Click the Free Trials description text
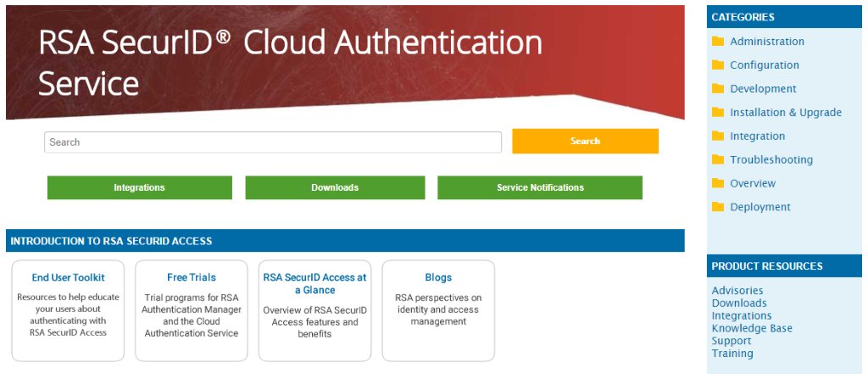 click(192, 315)
